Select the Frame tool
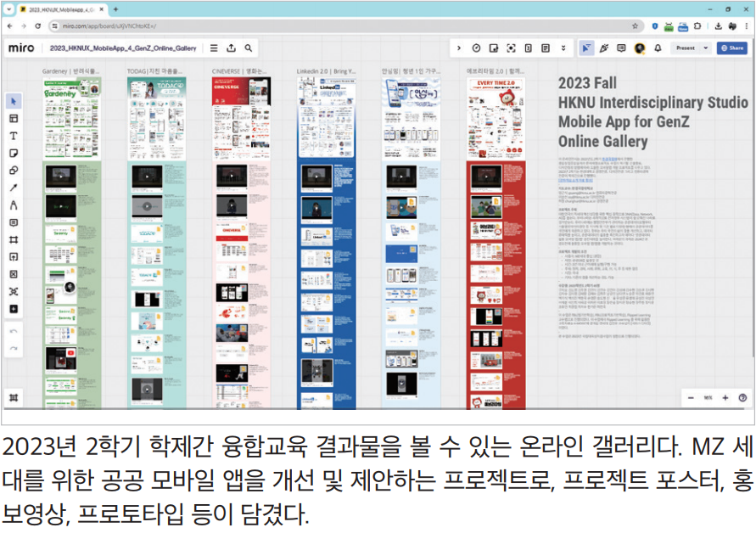The width and height of the screenshot is (756, 550). click(x=14, y=240)
